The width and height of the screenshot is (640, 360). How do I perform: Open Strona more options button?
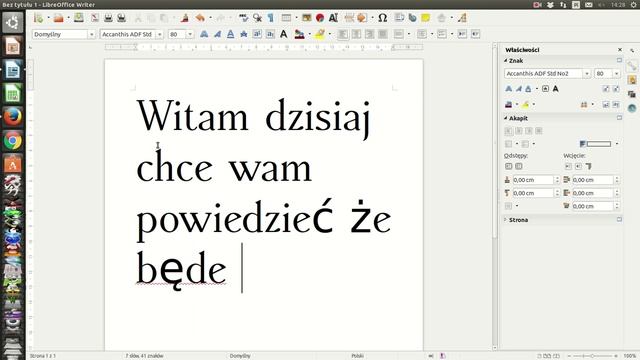pos(619,220)
